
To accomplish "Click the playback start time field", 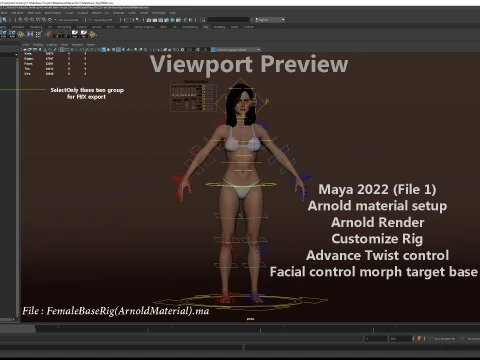I will pyautogui.click(x=375, y=338).
